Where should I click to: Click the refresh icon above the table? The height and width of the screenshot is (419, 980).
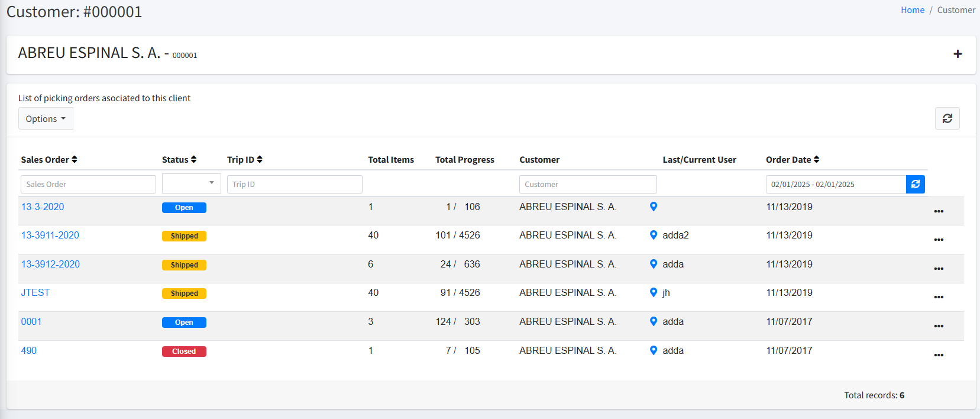(947, 118)
